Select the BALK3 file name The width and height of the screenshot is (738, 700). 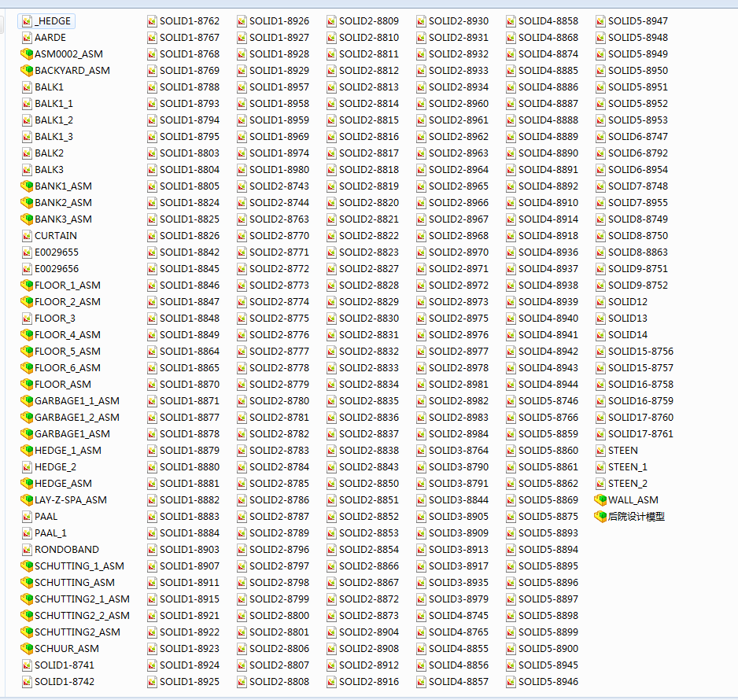pos(49,170)
